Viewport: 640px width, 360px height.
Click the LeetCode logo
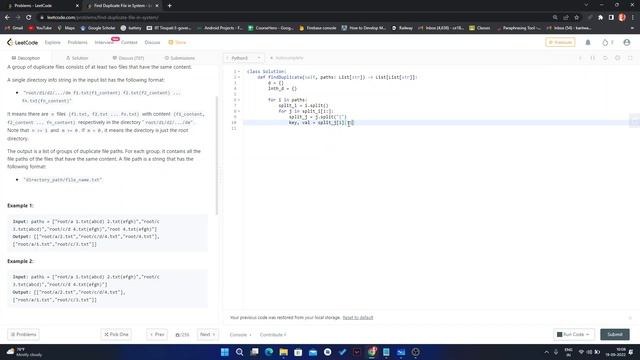22,42
